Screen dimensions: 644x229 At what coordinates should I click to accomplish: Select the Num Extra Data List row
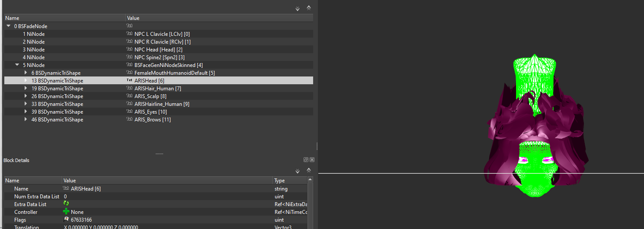pos(156,196)
